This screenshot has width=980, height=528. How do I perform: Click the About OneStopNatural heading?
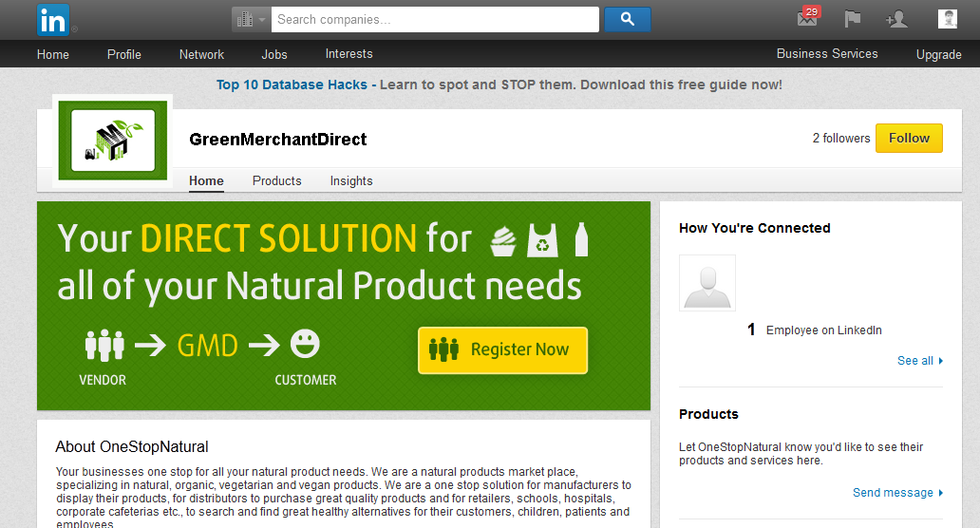click(132, 446)
